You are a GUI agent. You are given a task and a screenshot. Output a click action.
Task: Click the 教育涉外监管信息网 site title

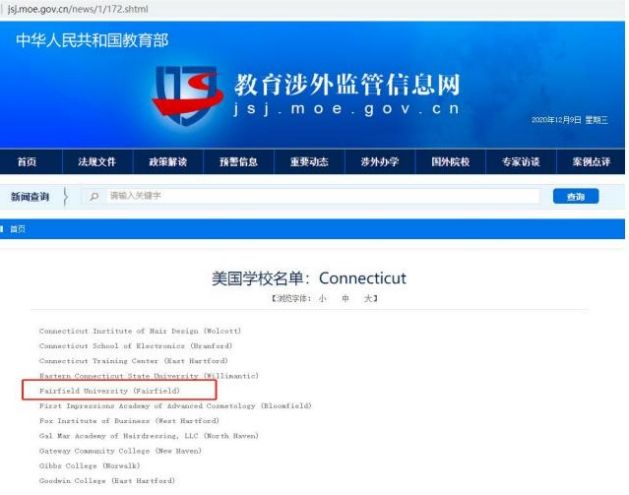pos(347,84)
